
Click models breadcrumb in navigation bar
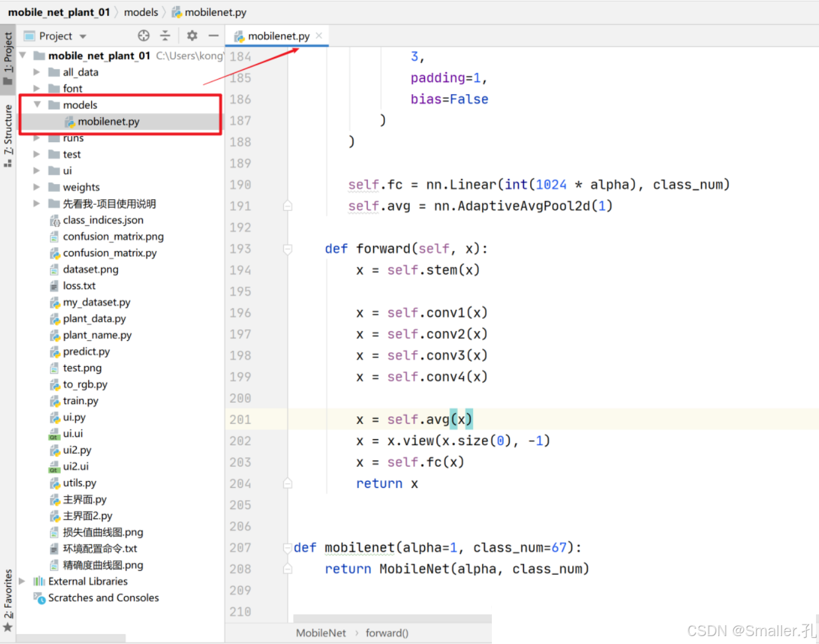141,12
